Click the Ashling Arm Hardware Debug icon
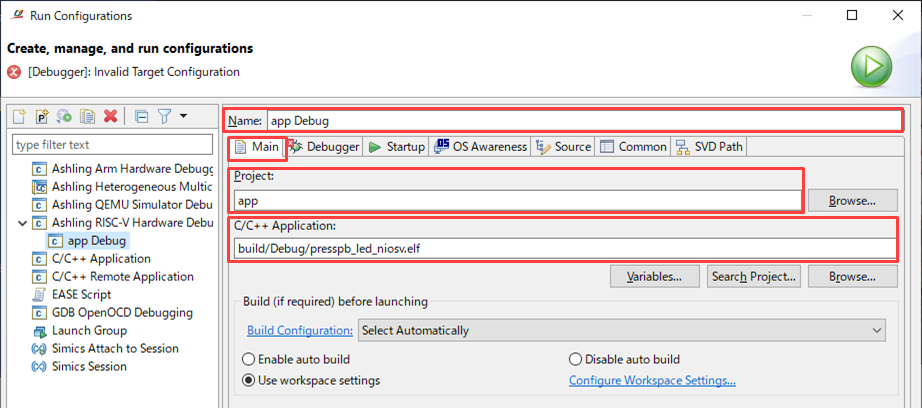Viewport: 922px width, 408px height. pos(39,169)
